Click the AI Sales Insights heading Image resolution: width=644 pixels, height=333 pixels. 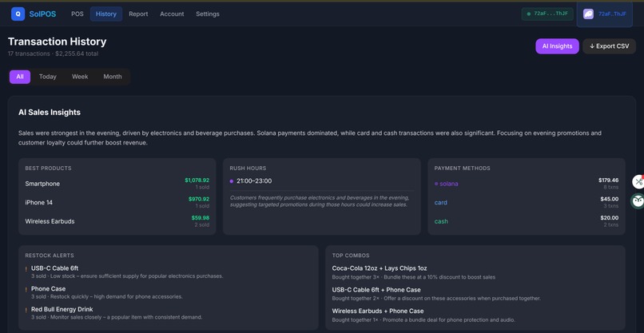[50, 113]
